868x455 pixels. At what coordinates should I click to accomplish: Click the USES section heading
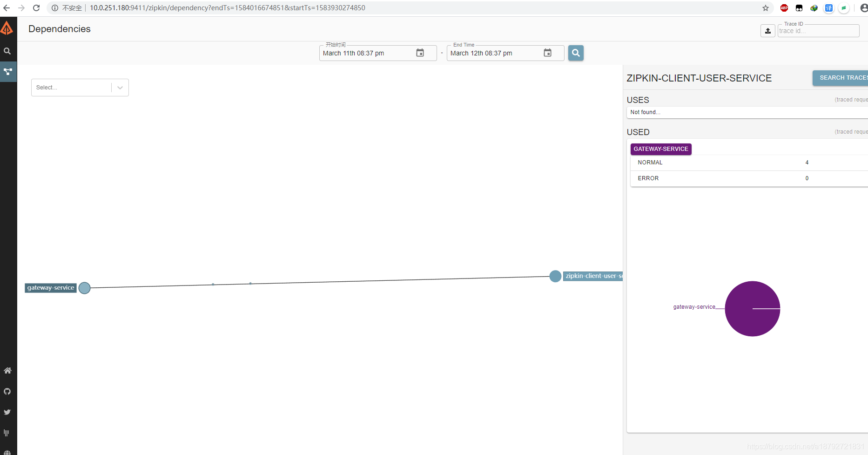click(638, 100)
